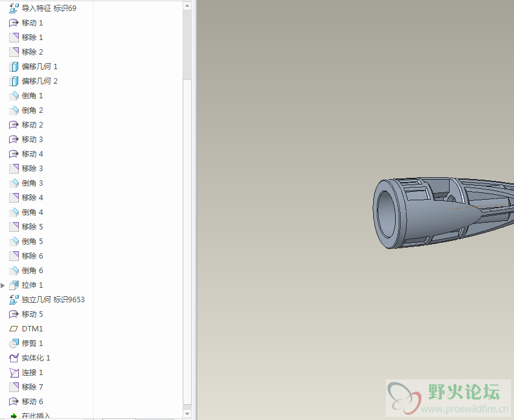Screen dimensions: 514x420
Task: Click the datum plane icon beside DTM1
Action: pos(14,328)
